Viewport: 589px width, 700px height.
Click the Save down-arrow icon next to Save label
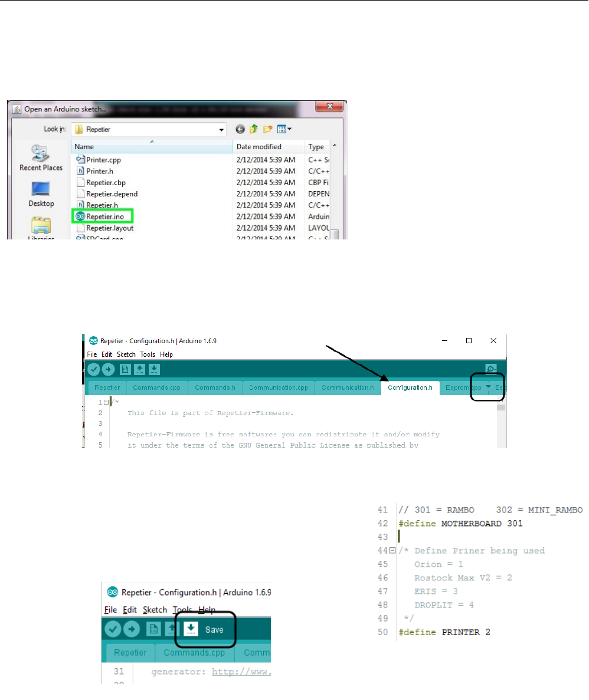pyautogui.click(x=191, y=629)
